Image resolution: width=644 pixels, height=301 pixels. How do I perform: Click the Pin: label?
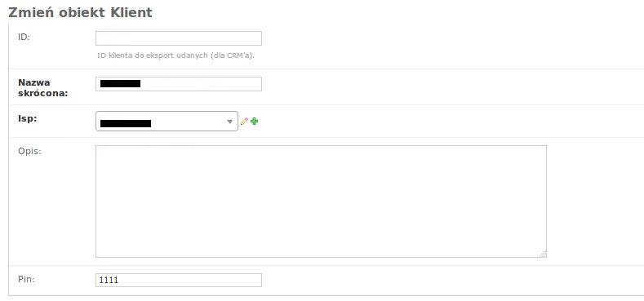click(x=26, y=279)
